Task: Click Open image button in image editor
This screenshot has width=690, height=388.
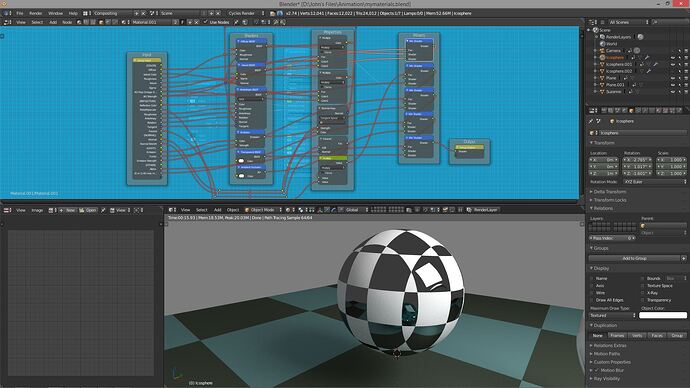Action: [88, 210]
